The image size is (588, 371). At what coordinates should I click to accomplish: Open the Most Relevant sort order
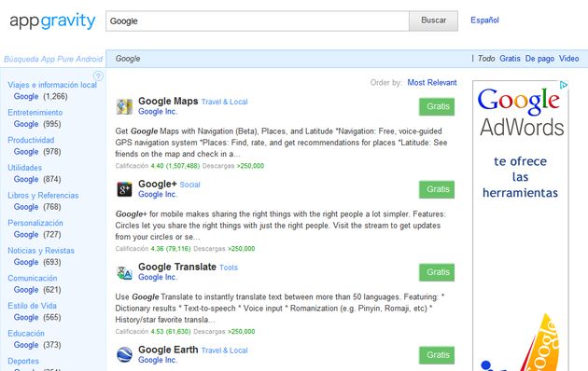click(432, 82)
